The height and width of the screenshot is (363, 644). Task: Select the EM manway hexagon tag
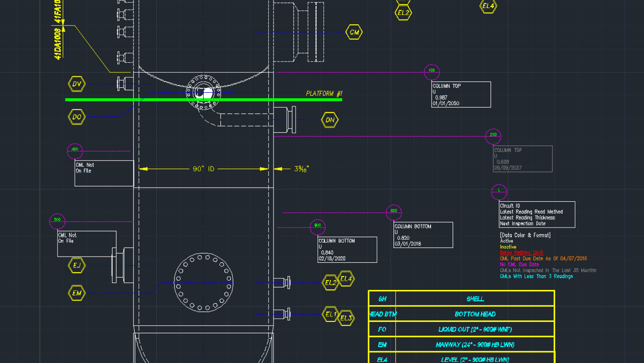coord(77,293)
